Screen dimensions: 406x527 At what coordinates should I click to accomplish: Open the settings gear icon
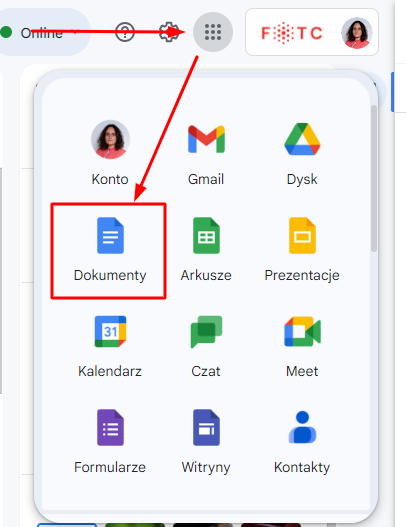[x=169, y=32]
